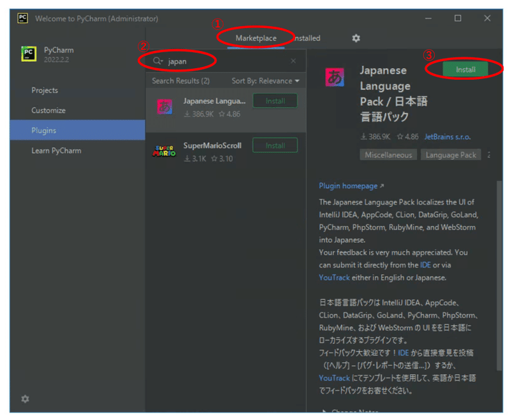Click the Miscellaneous tag
The height and width of the screenshot is (420, 510).
coord(388,155)
